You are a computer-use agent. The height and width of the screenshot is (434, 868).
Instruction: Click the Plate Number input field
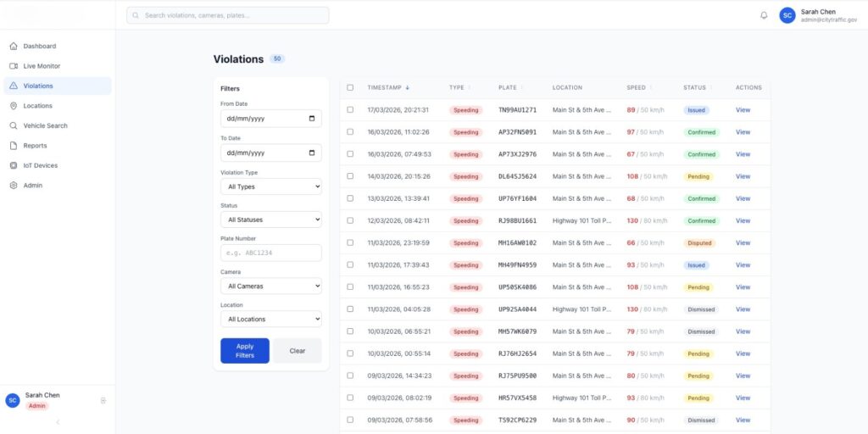270,253
